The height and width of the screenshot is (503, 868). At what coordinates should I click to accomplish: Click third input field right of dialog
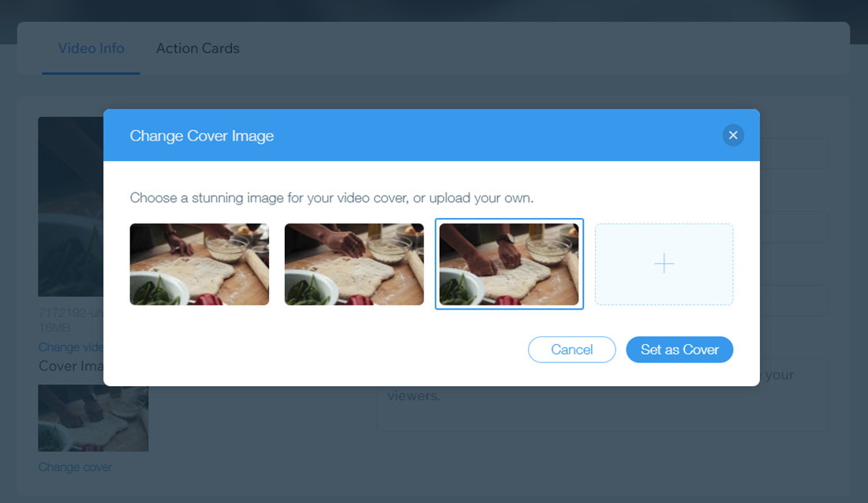pos(793,300)
